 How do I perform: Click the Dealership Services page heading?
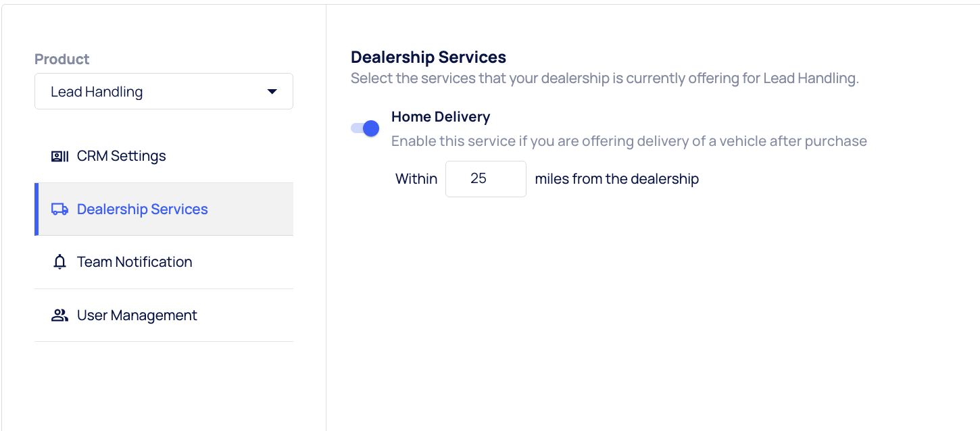click(x=428, y=57)
